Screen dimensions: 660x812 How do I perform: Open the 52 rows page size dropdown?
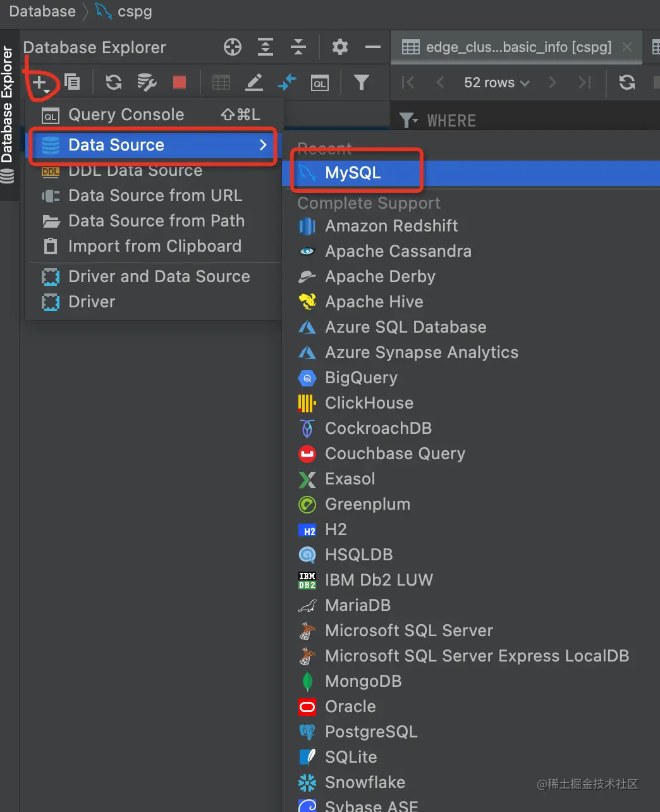tap(496, 83)
